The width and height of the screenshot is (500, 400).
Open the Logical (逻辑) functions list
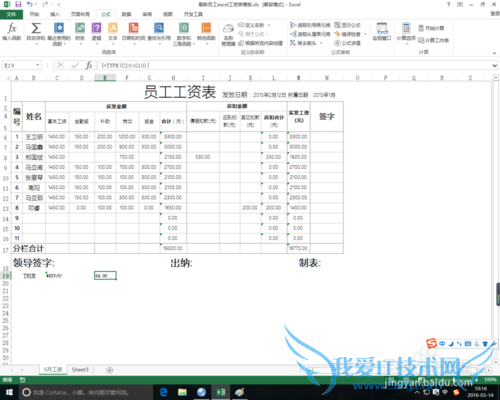pos(96,33)
